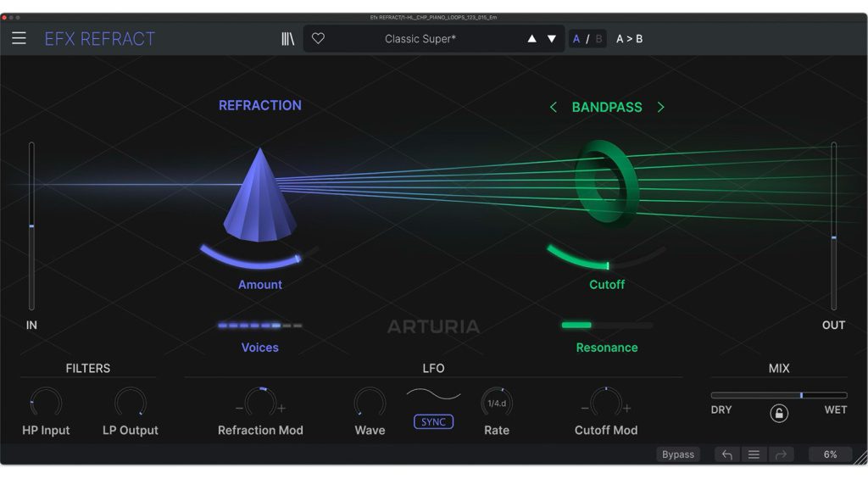Viewport: 868px width, 479px height.
Task: Click the FILTERS section heading
Action: tap(88, 368)
